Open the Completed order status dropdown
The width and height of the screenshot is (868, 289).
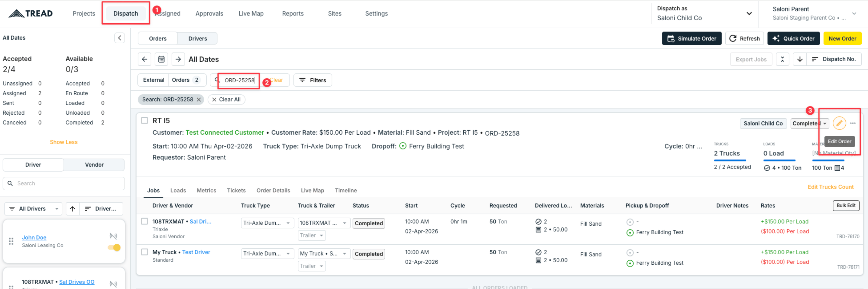809,123
